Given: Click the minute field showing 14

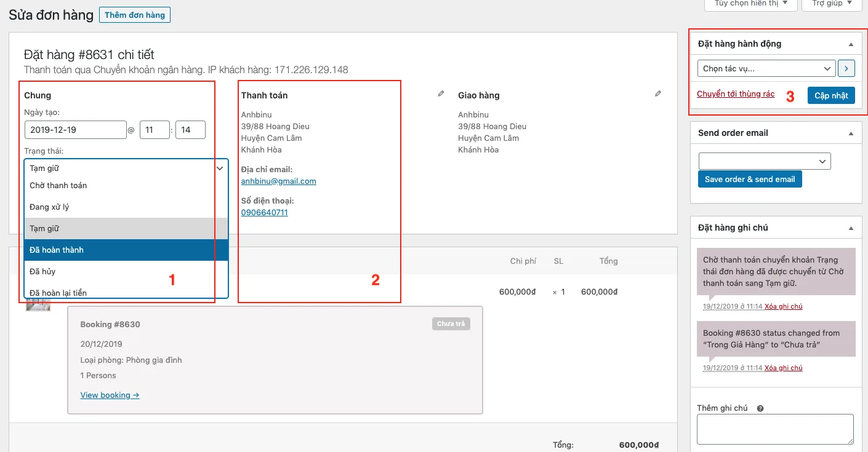Looking at the screenshot, I should tap(190, 130).
